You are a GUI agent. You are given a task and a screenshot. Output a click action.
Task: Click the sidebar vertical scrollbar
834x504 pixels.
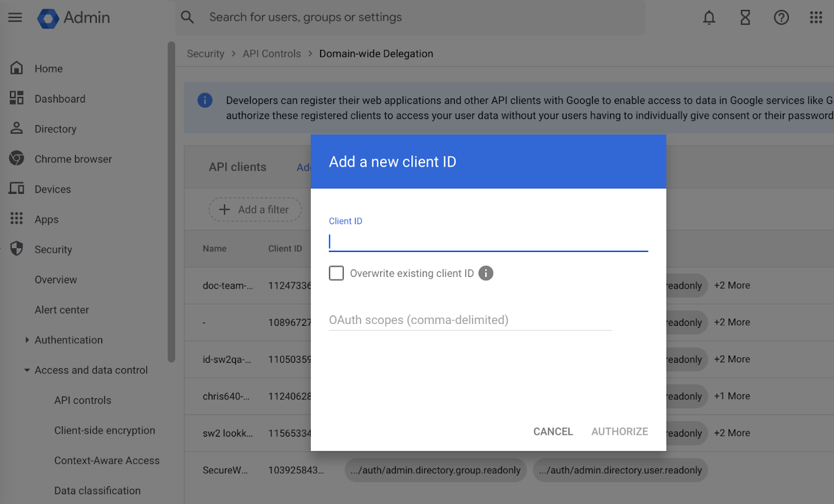pos(171,200)
